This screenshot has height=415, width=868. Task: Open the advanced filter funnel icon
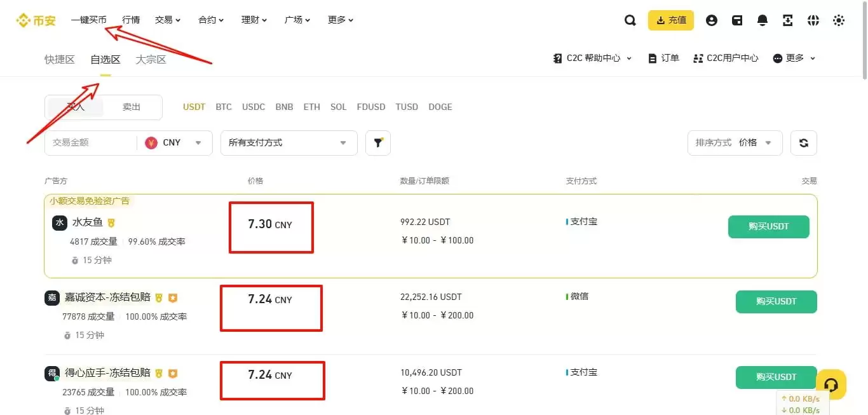[378, 142]
